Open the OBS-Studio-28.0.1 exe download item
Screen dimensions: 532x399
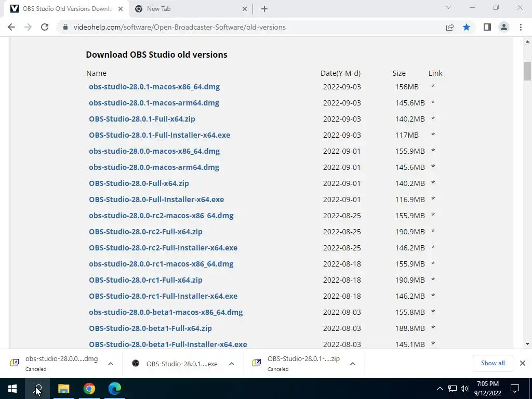pyautogui.click(x=176, y=364)
